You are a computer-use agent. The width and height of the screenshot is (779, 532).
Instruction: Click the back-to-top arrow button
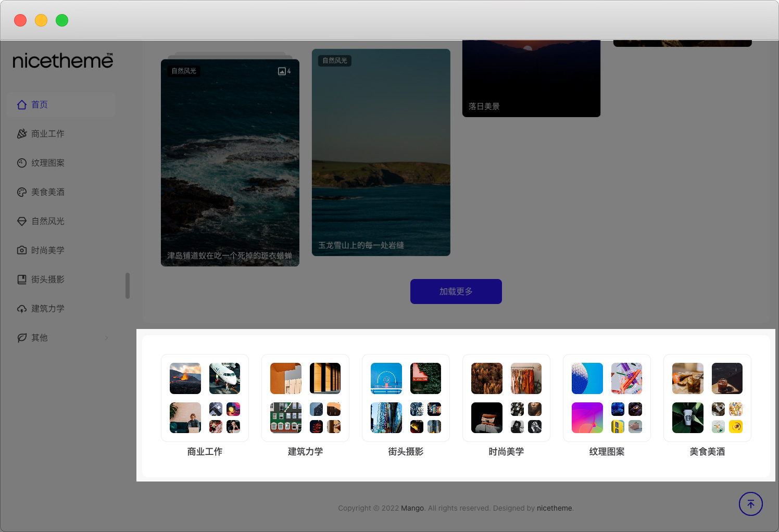point(751,504)
